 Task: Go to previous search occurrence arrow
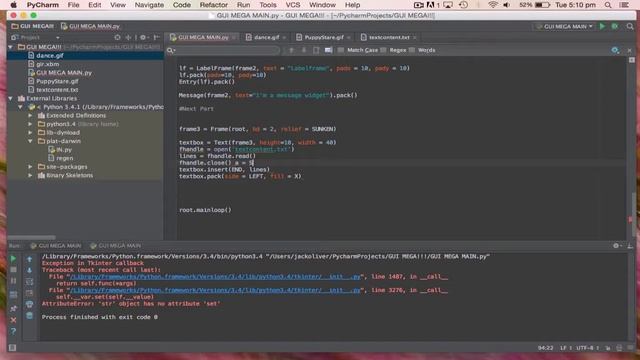point(291,50)
